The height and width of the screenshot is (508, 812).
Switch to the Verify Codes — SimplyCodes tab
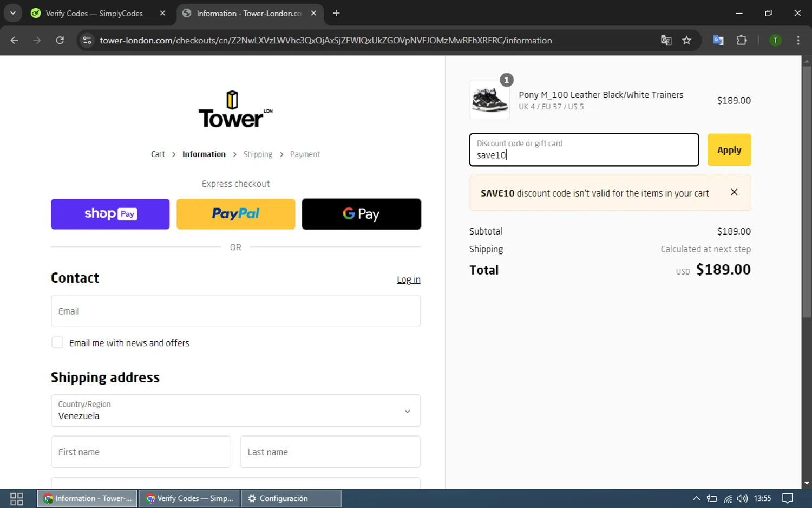click(x=99, y=14)
